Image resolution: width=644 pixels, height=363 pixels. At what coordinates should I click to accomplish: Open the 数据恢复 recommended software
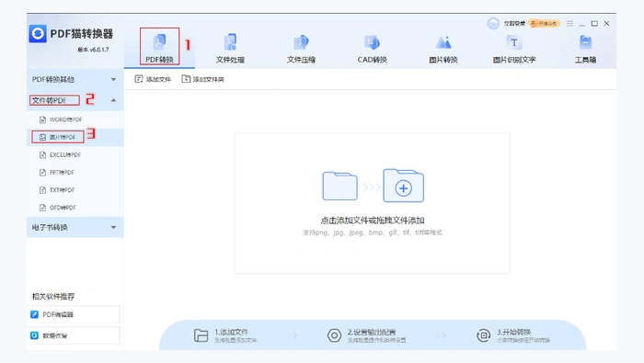click(74, 335)
